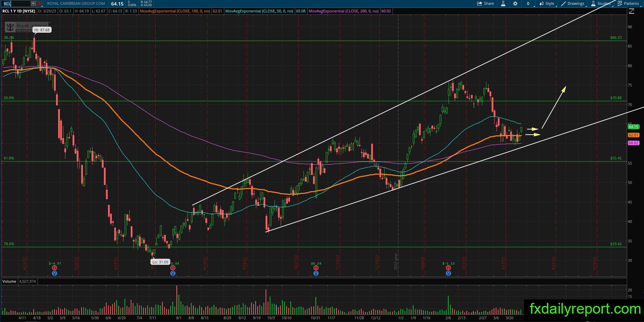Click the R: 1.53 range value readout
Image resolution: width=644 pixels, height=322 pixels.
[131, 11]
